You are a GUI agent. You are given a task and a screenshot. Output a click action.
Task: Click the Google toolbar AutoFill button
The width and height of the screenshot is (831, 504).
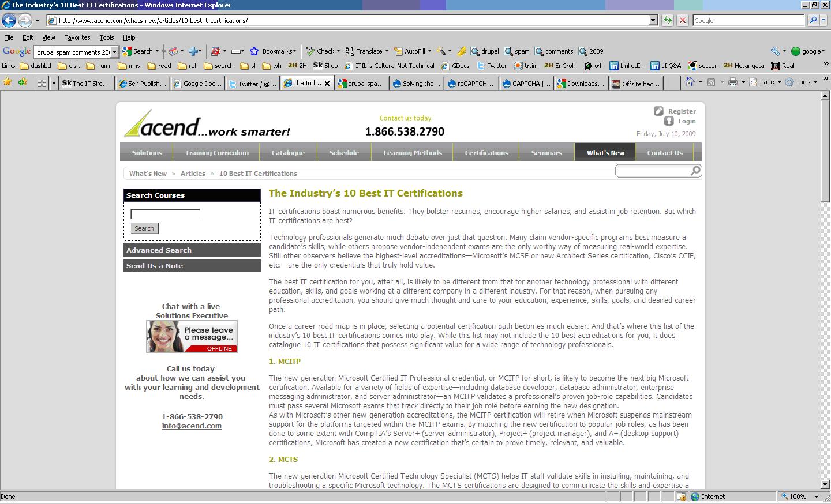[x=411, y=51]
